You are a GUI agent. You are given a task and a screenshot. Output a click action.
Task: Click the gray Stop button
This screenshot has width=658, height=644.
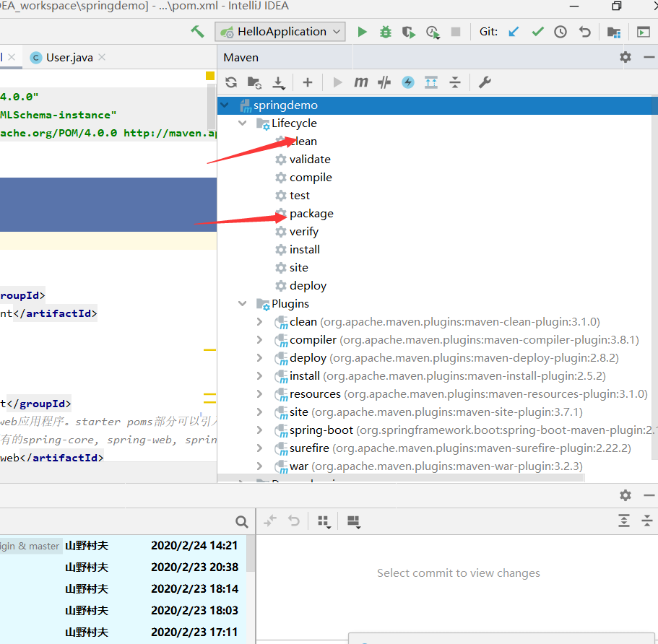pyautogui.click(x=456, y=32)
